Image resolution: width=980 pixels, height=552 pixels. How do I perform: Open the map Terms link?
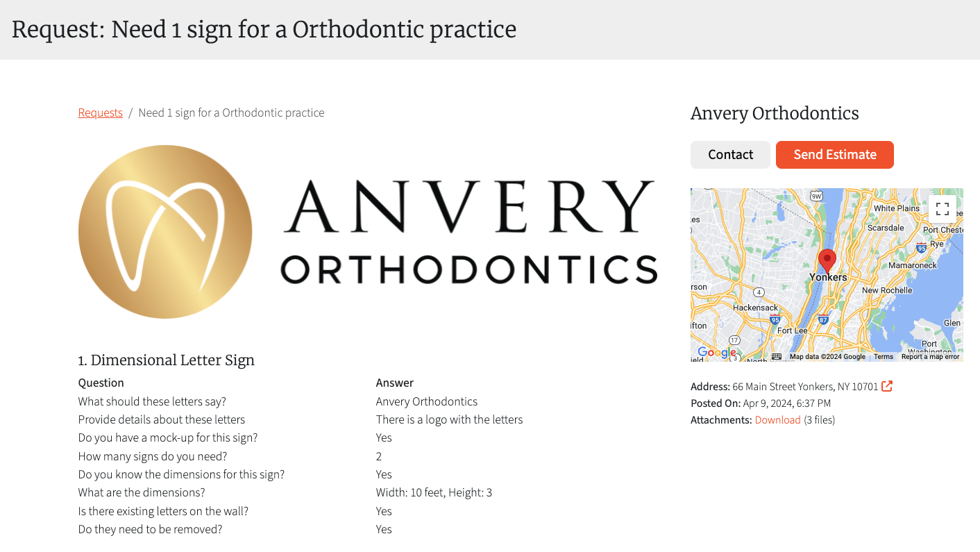click(x=884, y=357)
